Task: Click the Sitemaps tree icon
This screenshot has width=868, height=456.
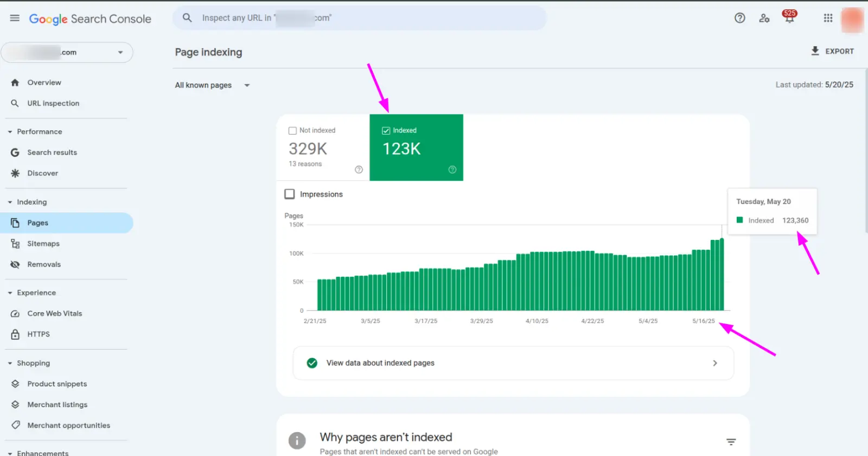Action: point(15,244)
